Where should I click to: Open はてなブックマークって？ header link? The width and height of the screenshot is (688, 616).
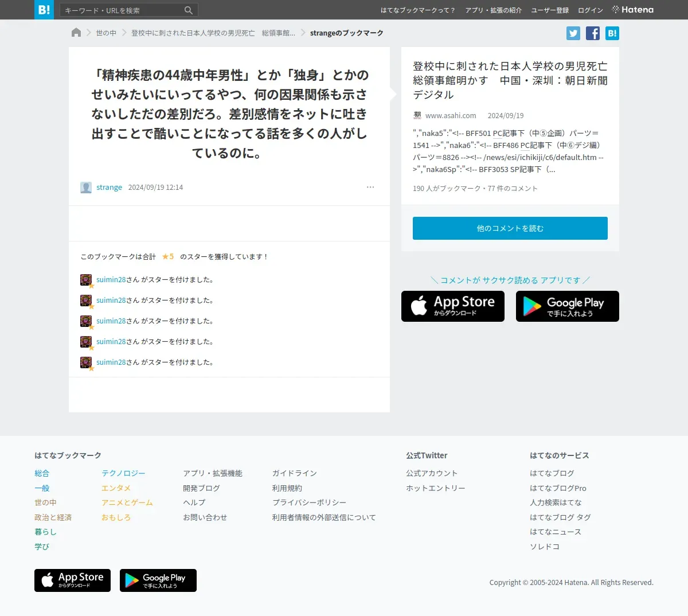click(417, 10)
